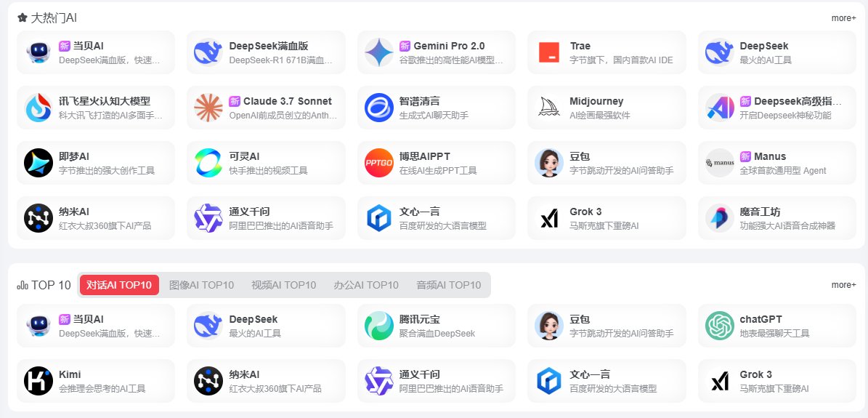Click the 纳米AI icon in 大热门AI
868x418 pixels.
pyautogui.click(x=38, y=218)
